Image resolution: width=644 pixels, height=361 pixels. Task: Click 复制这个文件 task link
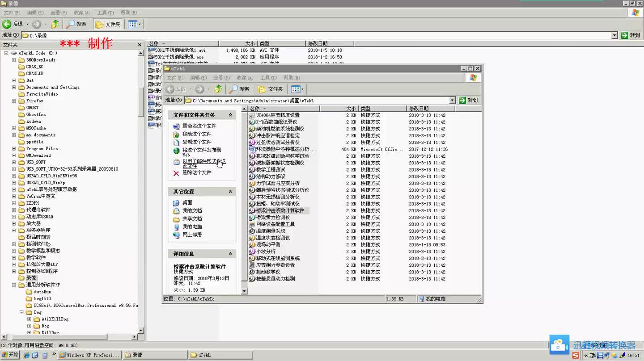click(197, 142)
